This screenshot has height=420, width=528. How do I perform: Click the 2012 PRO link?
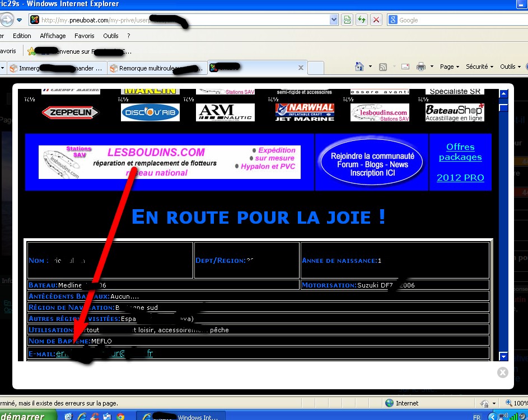click(460, 178)
